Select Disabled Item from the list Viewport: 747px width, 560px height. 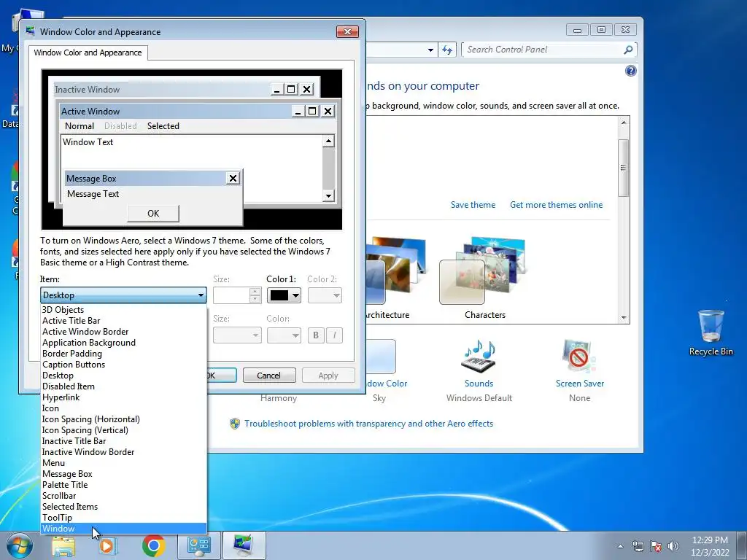(123, 386)
